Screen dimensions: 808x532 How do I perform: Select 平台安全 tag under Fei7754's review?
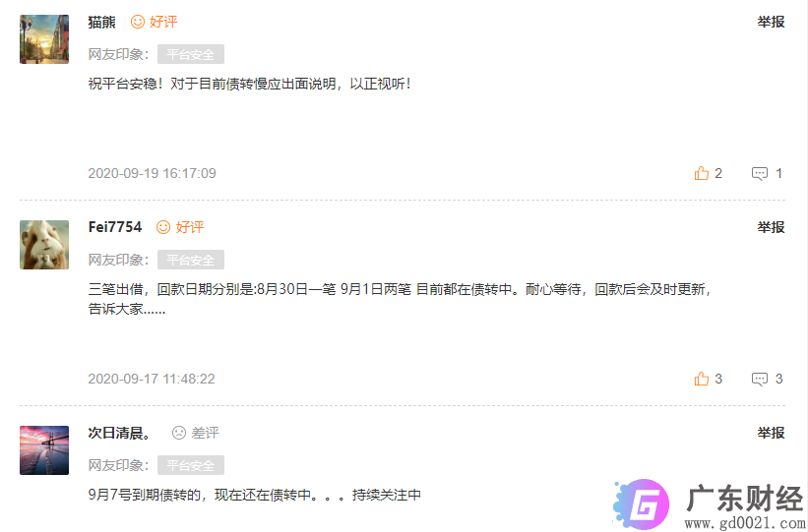(191, 260)
